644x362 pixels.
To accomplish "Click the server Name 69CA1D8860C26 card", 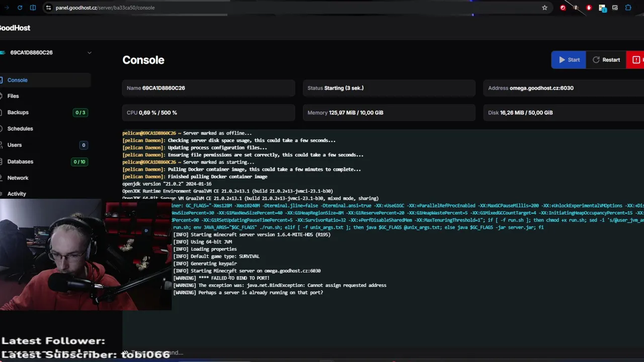I will pyautogui.click(x=208, y=88).
